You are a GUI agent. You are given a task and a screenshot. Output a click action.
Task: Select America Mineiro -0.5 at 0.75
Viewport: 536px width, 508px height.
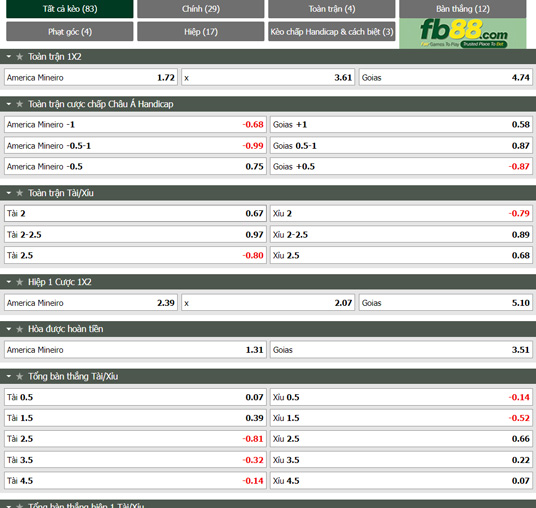[x=135, y=166]
